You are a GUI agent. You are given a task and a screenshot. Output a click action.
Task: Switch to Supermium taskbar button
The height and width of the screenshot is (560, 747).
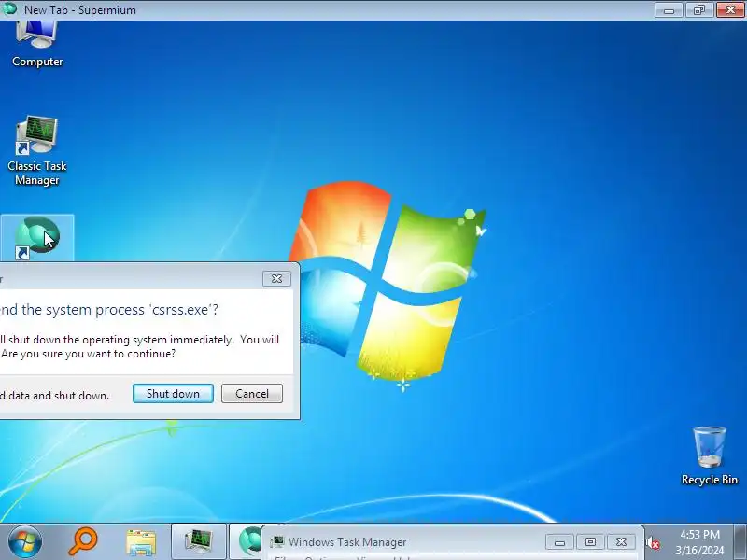(x=246, y=542)
